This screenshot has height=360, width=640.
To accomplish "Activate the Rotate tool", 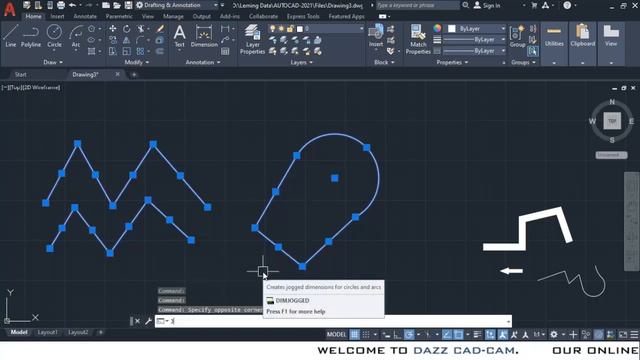I will 127,29.
